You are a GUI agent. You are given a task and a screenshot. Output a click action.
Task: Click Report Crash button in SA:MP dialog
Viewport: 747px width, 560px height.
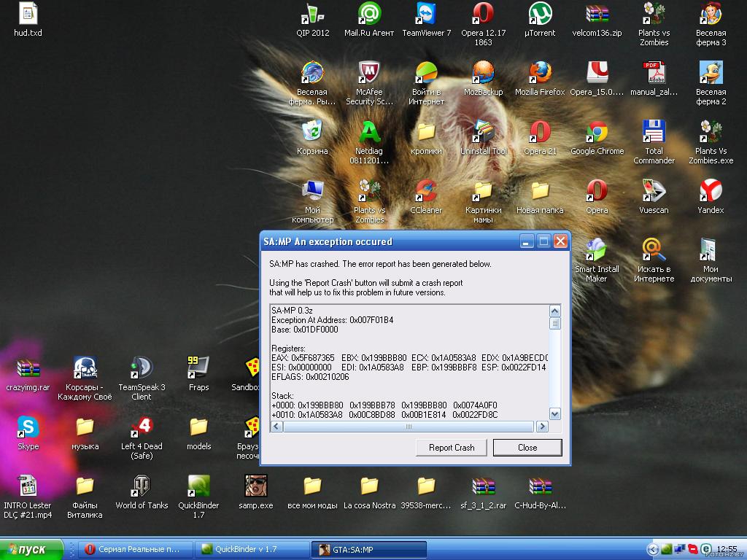[x=451, y=448]
